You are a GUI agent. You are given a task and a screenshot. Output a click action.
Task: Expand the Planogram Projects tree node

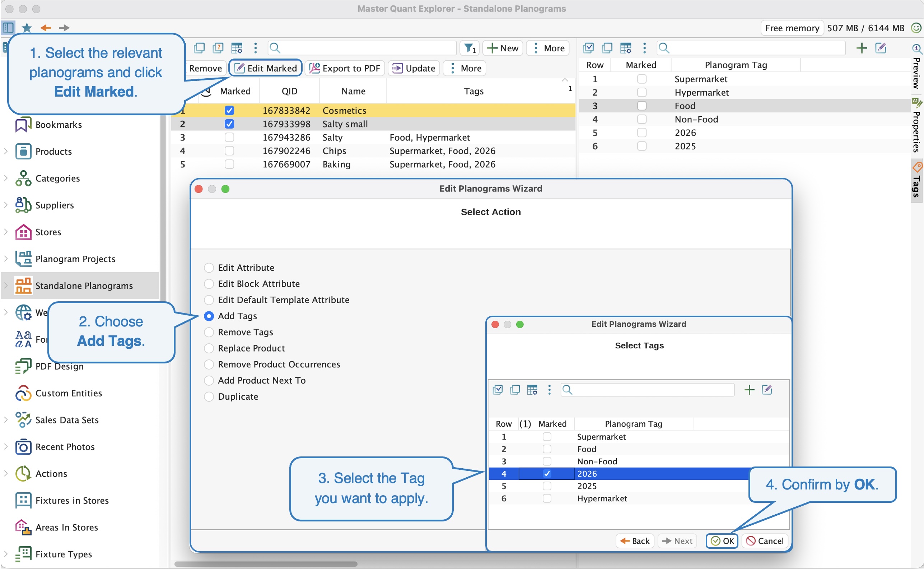click(x=6, y=259)
